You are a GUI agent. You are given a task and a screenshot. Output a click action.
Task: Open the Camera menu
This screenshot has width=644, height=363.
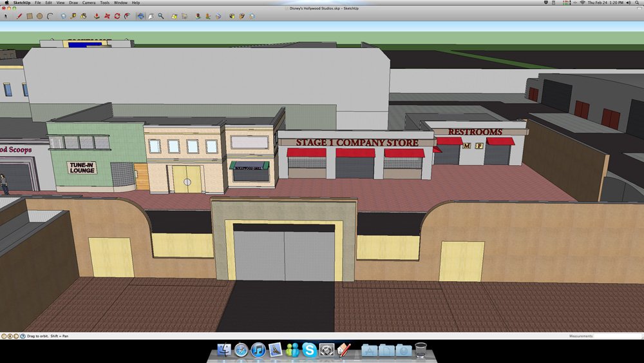coord(88,3)
